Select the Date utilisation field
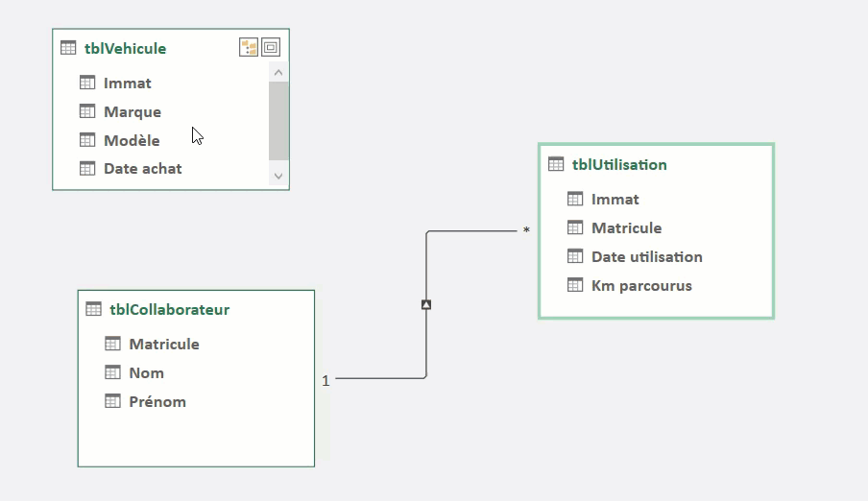 (656, 257)
